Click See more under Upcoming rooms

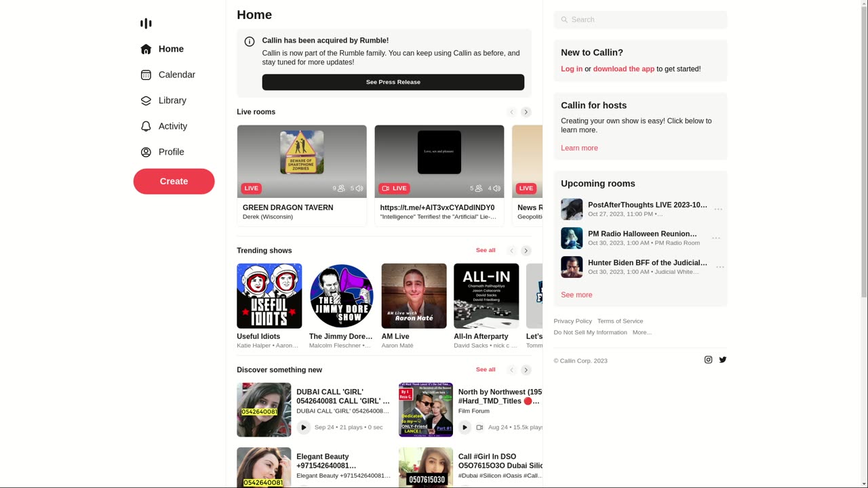[x=576, y=295]
